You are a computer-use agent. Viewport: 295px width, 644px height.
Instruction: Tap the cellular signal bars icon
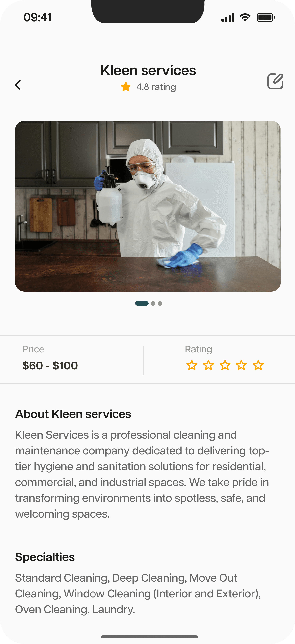pyautogui.click(x=228, y=17)
